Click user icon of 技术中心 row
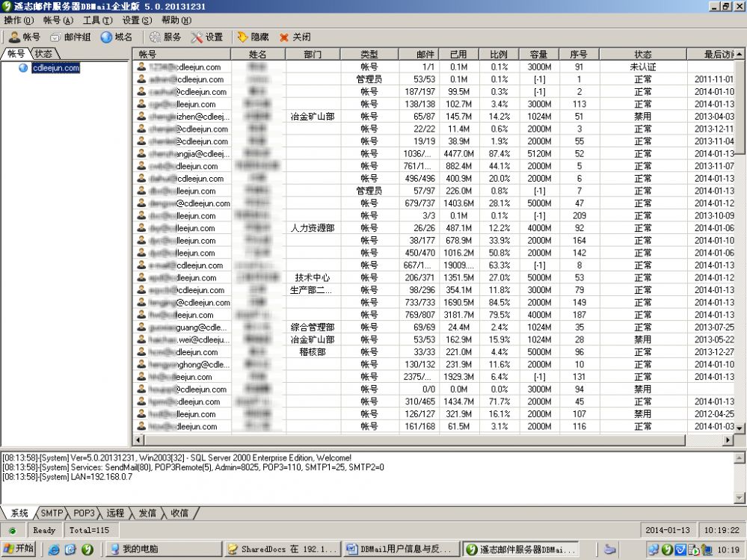Screen dimensions: 747x560 click(141, 277)
